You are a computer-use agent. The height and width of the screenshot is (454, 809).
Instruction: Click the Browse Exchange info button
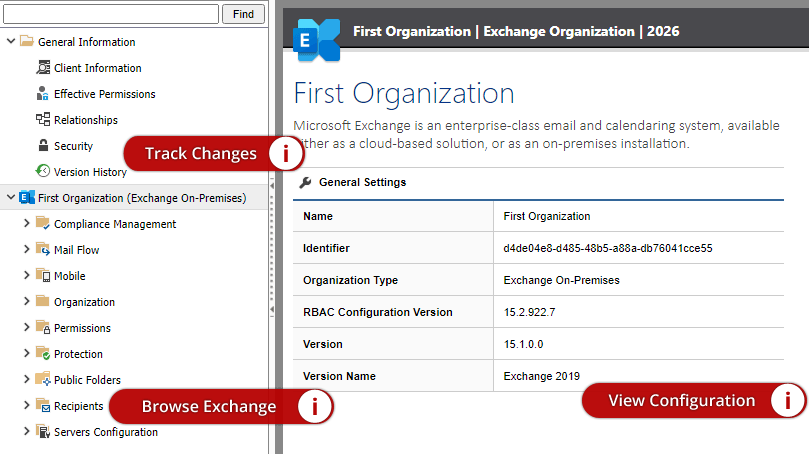[x=315, y=407]
